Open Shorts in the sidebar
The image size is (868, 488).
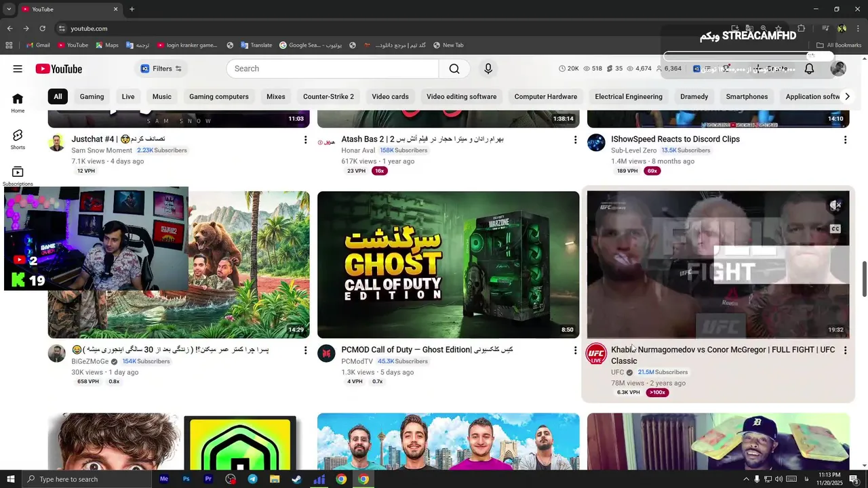pos(18,140)
